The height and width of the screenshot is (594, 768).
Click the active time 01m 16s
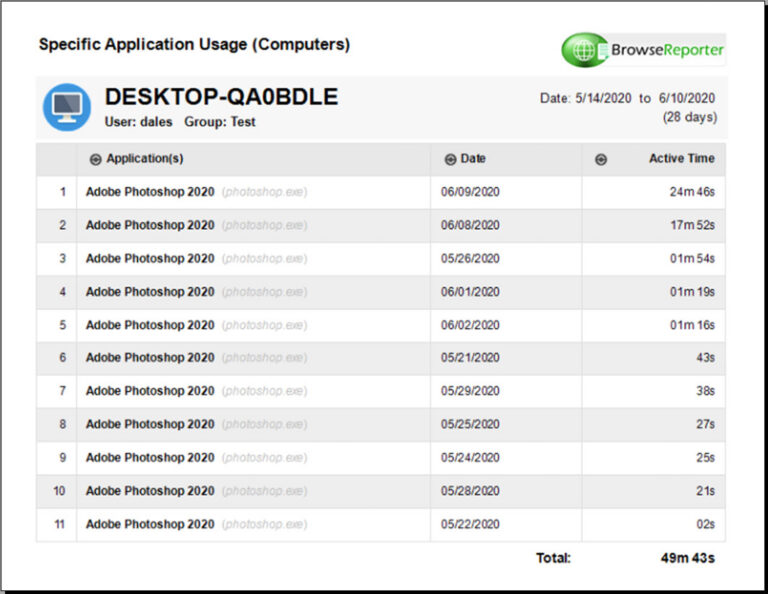point(692,325)
